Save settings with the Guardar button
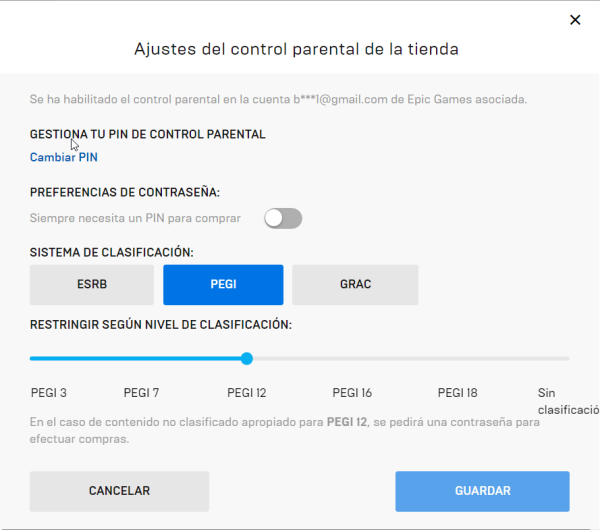Screen dimensions: 600x530 (482, 491)
